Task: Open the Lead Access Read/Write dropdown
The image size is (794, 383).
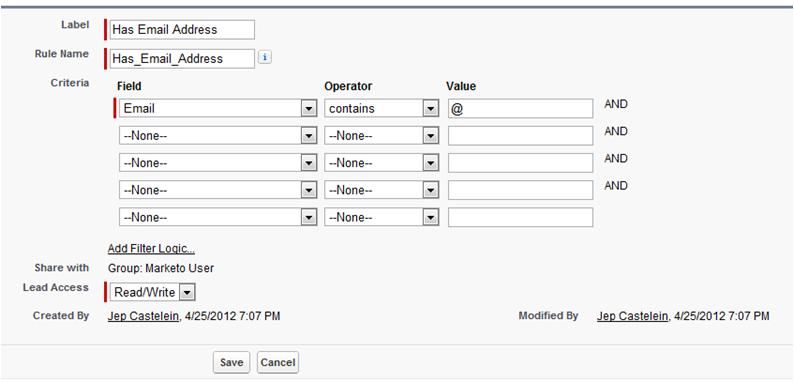Action: coord(152,292)
